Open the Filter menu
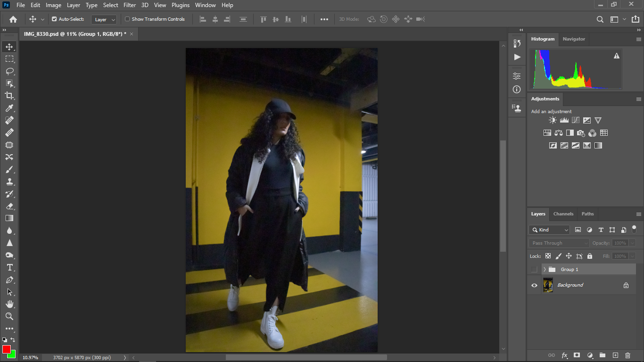Screen dimensions: 644x362 click(x=130, y=5)
